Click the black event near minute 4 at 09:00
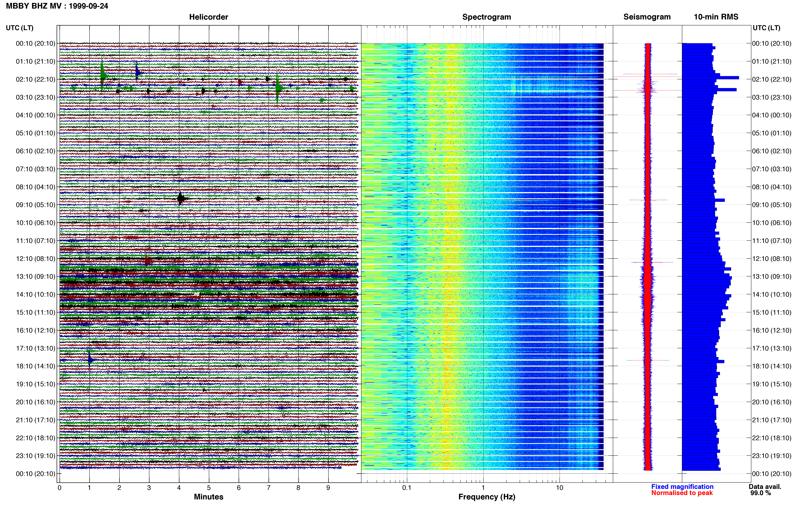 click(x=181, y=198)
